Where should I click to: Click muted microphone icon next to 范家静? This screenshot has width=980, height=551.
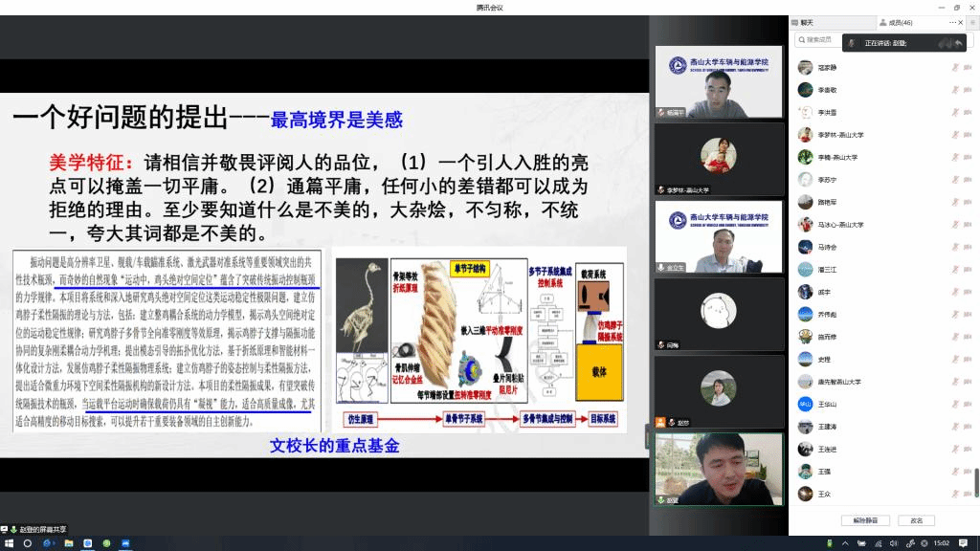[x=954, y=67]
